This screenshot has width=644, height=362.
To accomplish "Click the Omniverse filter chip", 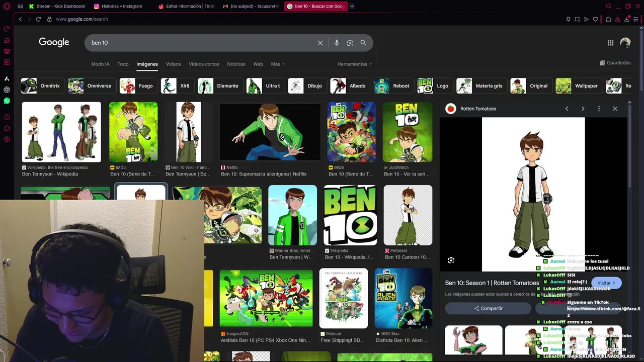I will tap(92, 86).
